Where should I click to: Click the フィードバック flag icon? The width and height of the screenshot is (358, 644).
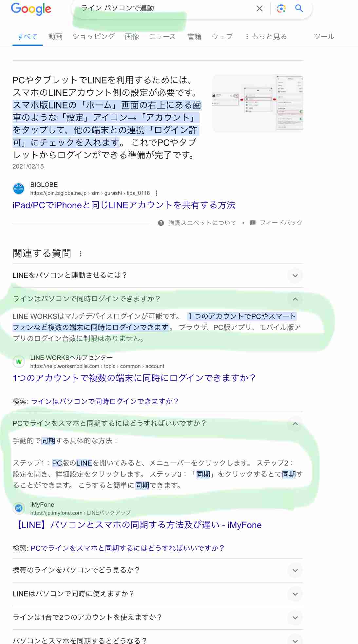253,223
